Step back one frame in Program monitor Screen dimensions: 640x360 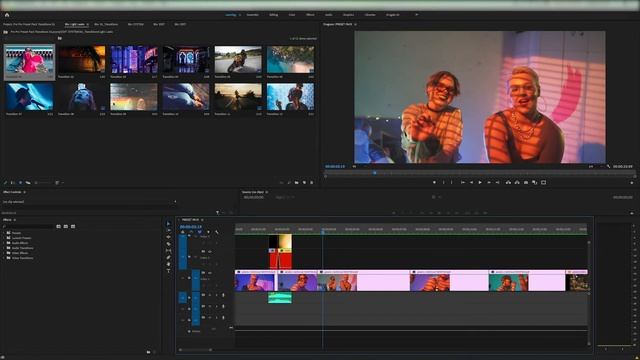tap(471, 182)
